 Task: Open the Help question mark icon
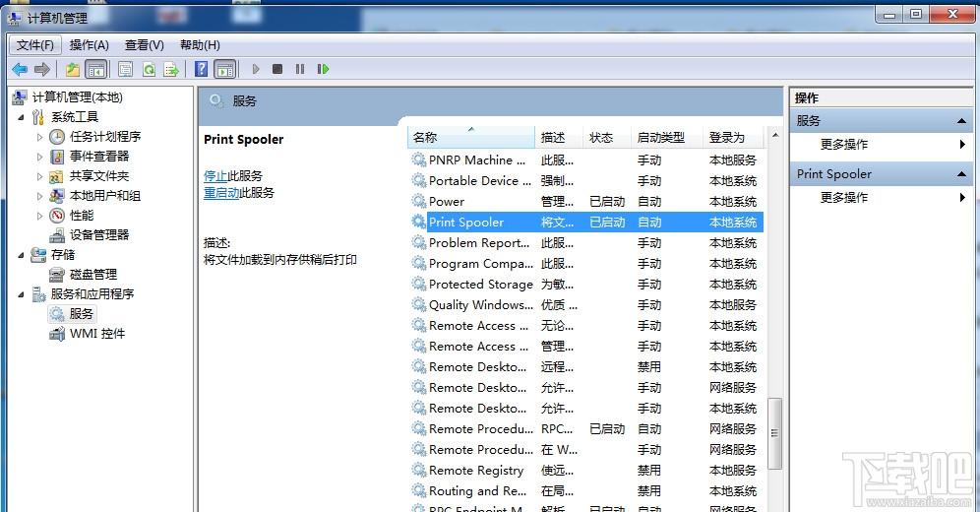coord(202,69)
